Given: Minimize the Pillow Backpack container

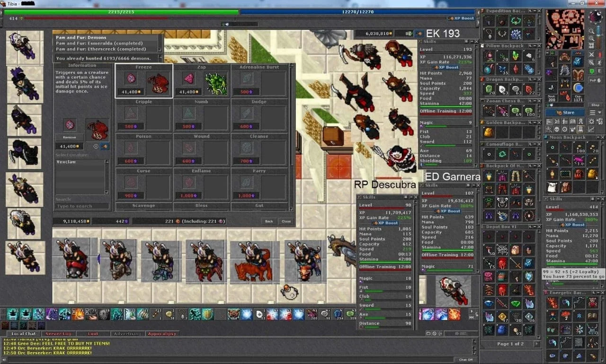Looking at the screenshot, I should pos(535,46).
